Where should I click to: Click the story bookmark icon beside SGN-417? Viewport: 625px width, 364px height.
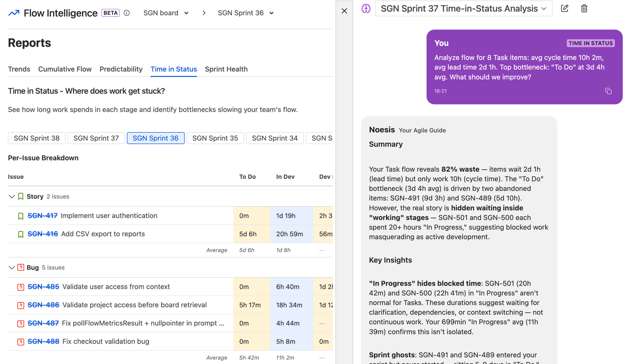21,216
